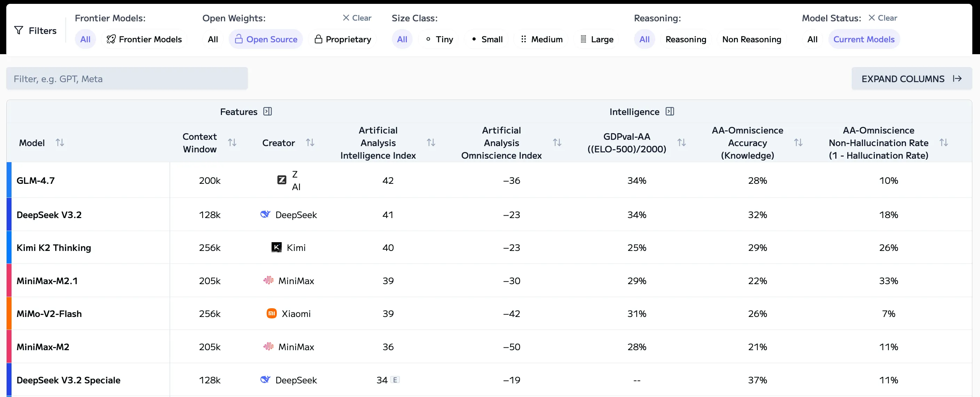Select All under Reasoning filter
Image resolution: width=980 pixels, height=397 pixels.
[644, 39]
